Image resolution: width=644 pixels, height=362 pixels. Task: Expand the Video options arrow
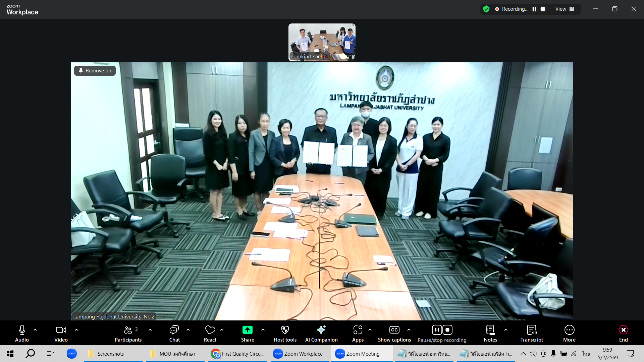tap(76, 330)
